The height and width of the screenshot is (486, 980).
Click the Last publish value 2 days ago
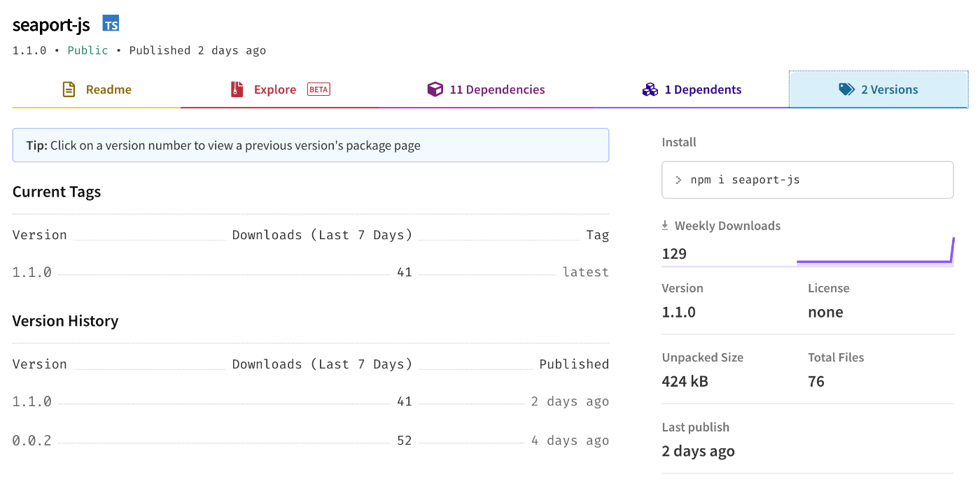click(x=699, y=451)
